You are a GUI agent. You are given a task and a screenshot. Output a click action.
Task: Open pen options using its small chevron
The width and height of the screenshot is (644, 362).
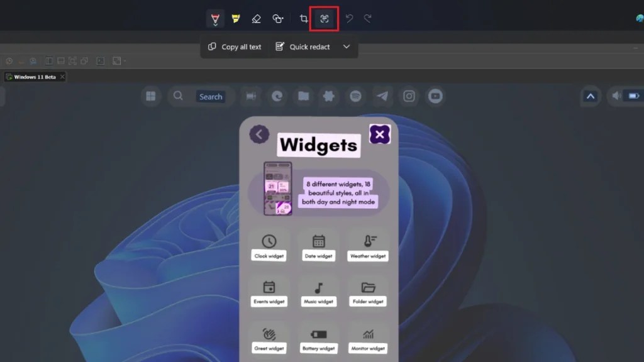coord(214,25)
